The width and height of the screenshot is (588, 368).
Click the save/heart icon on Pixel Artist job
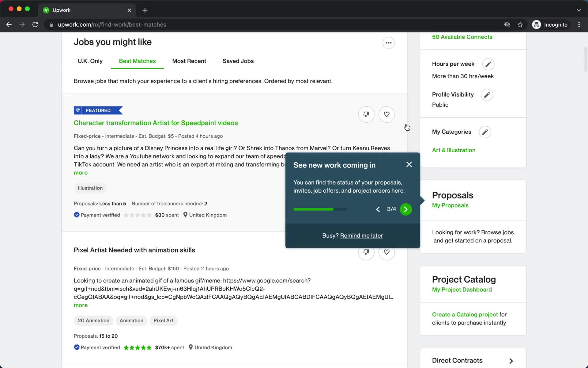click(386, 252)
